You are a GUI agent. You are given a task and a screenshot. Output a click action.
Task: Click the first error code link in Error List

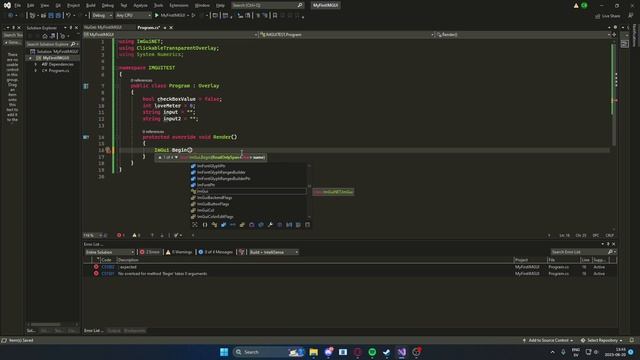[108, 267]
